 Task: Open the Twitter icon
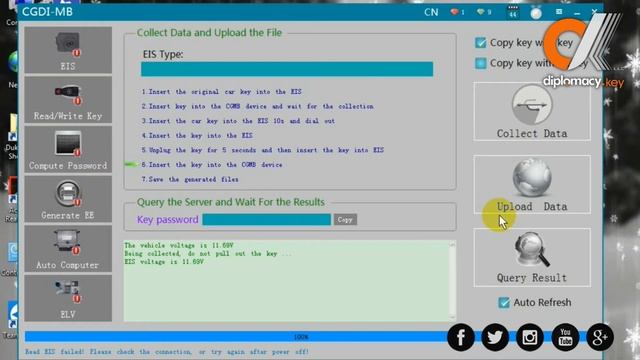pos(495,337)
